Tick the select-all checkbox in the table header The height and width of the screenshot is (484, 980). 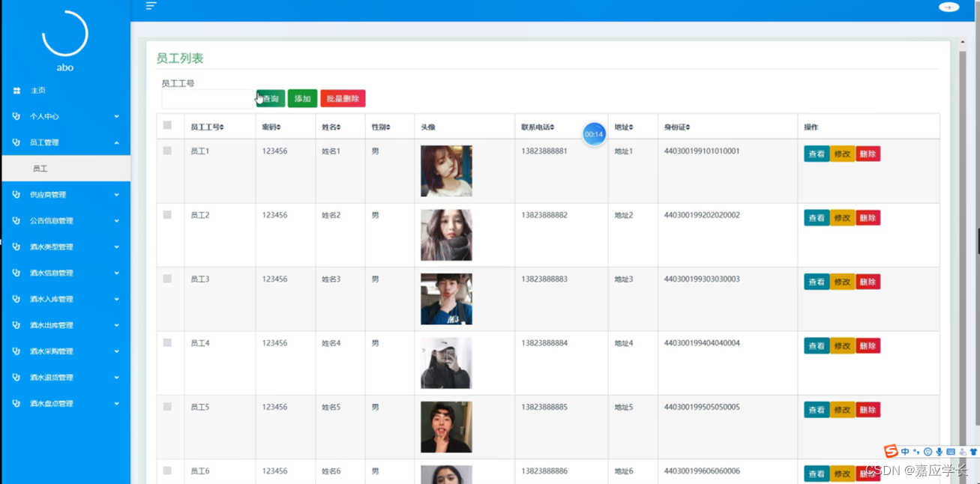pyautogui.click(x=167, y=125)
